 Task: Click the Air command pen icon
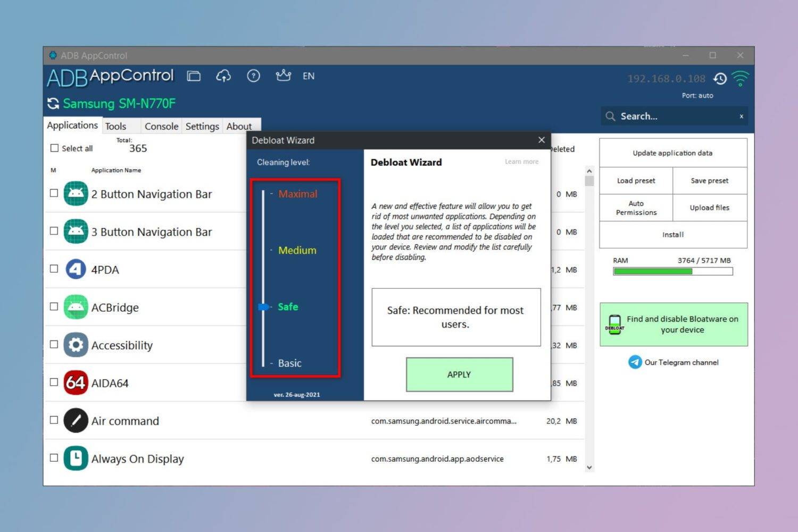pos(76,420)
